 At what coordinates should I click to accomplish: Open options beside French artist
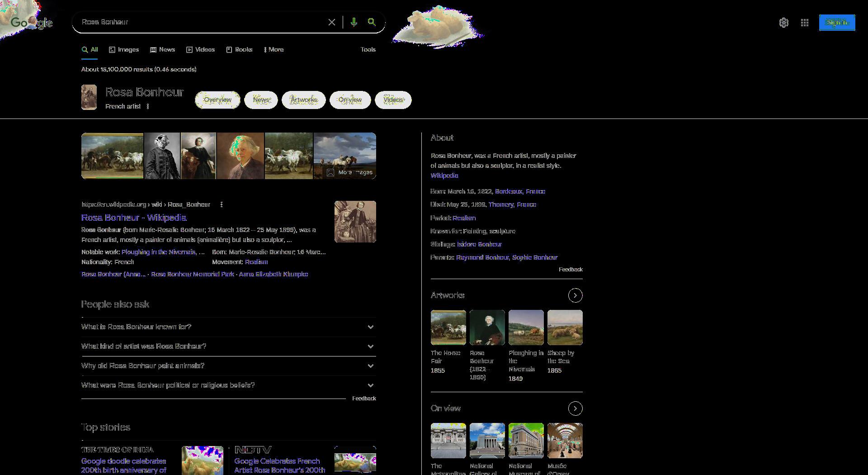148,106
